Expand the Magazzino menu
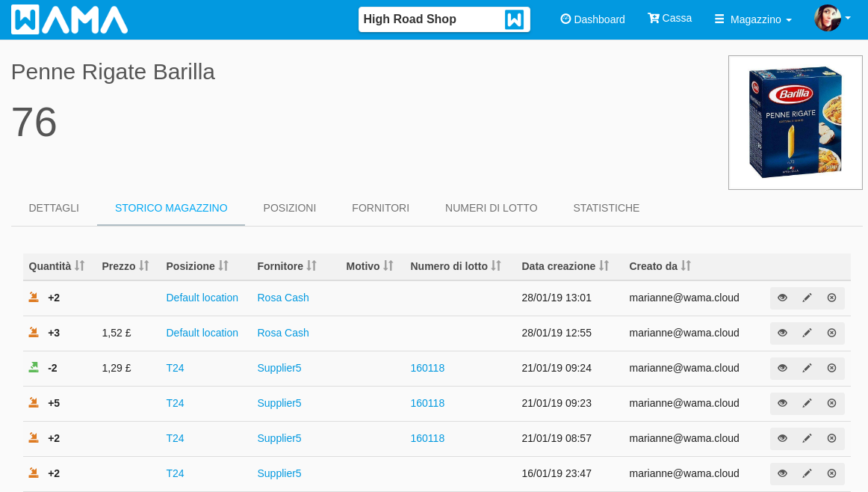This screenshot has width=868, height=492. click(754, 19)
